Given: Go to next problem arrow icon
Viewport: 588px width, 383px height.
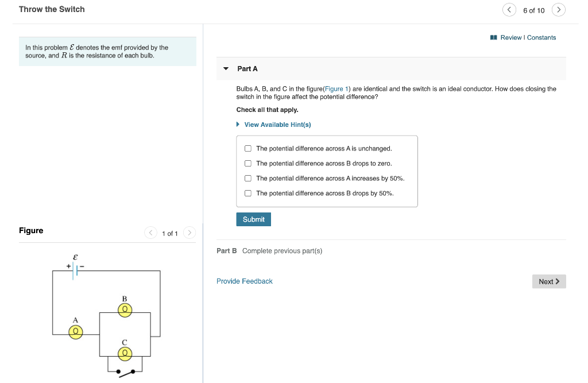Looking at the screenshot, I should point(559,10).
